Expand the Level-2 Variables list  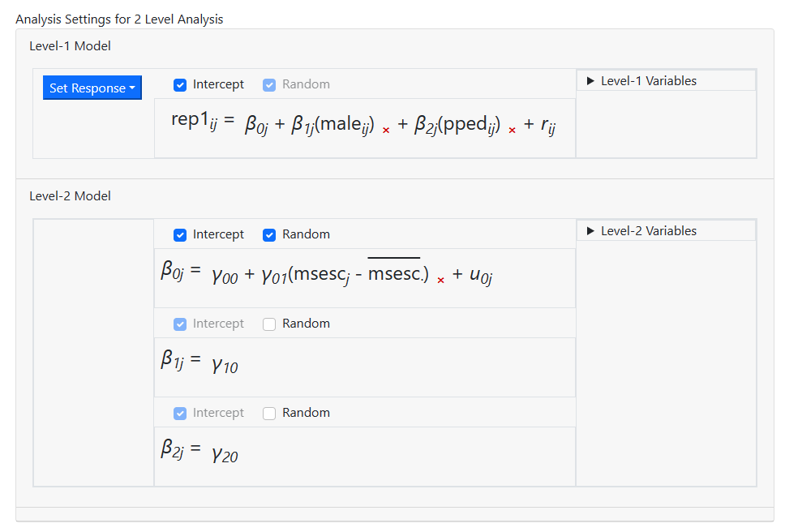(x=641, y=231)
